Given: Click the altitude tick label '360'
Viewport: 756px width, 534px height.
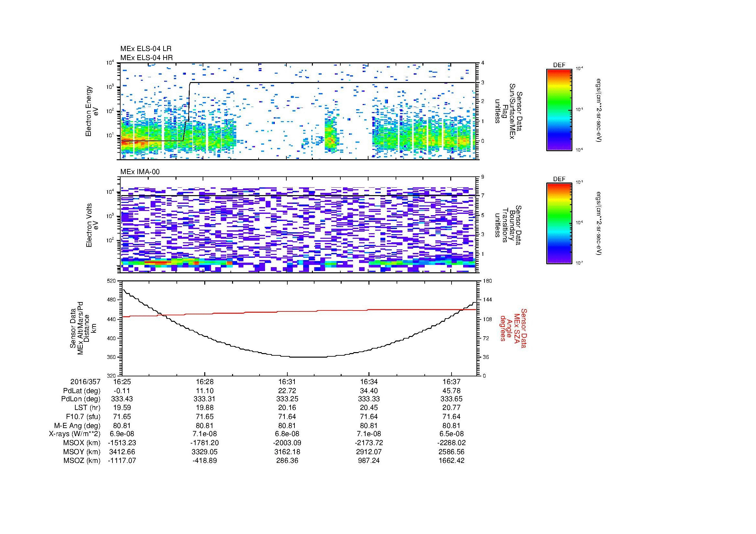Looking at the screenshot, I should 112,357.
